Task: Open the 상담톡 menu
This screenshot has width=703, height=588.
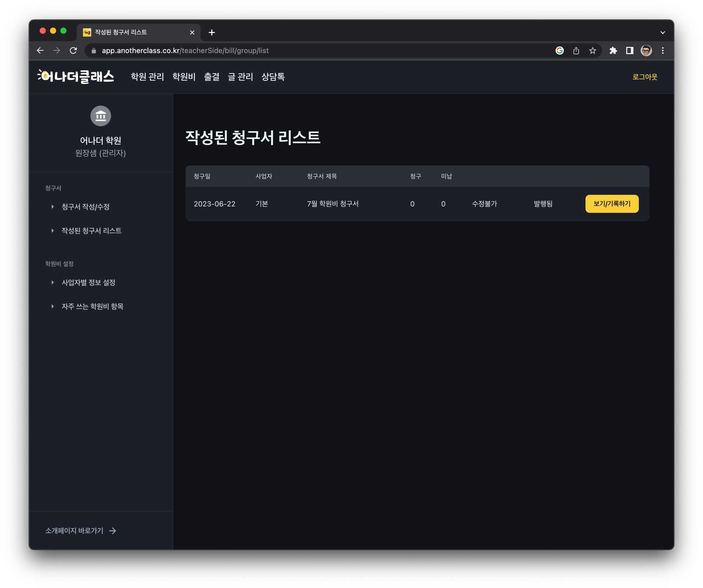Action: (x=273, y=77)
